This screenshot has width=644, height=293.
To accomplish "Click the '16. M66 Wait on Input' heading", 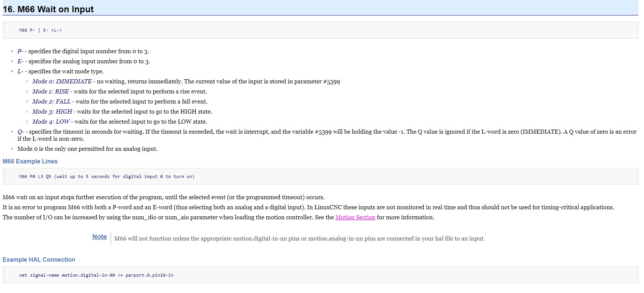I will (48, 9).
